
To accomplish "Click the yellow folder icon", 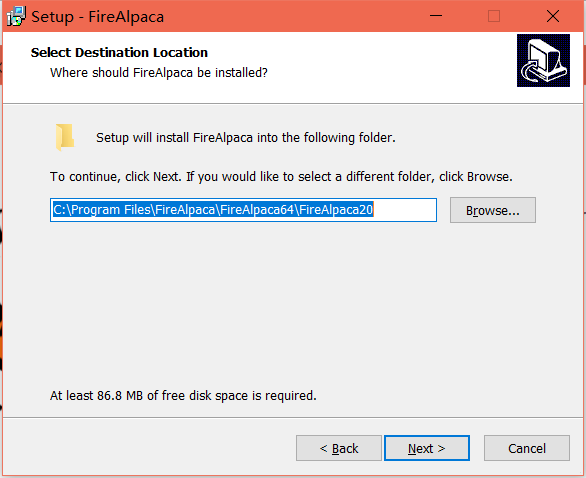I will (x=65, y=137).
